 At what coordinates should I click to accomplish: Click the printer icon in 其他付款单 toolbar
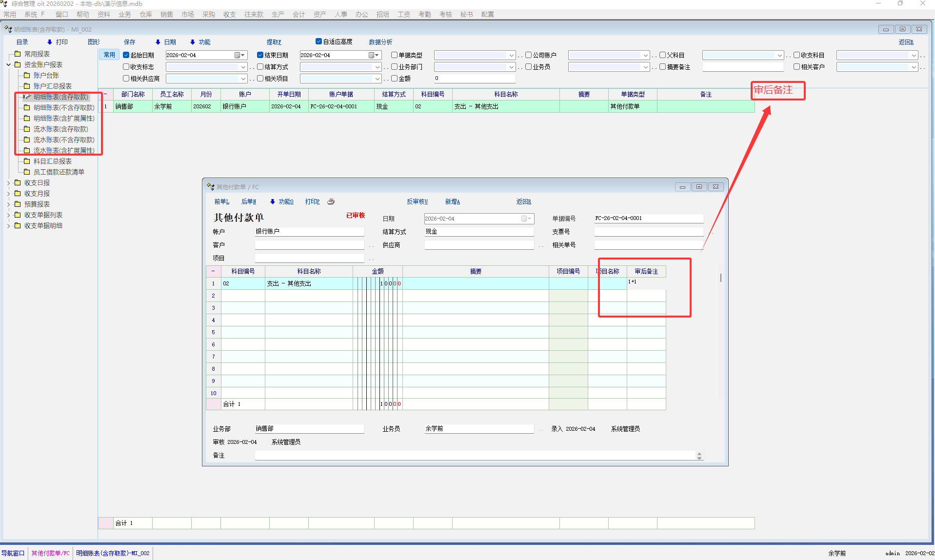[x=331, y=201]
